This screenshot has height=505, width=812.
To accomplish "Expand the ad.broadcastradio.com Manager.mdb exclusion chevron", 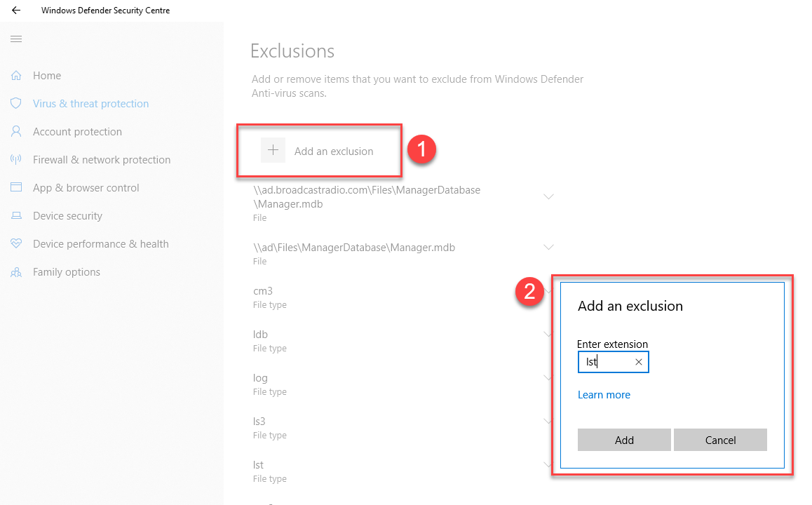I will pos(548,197).
